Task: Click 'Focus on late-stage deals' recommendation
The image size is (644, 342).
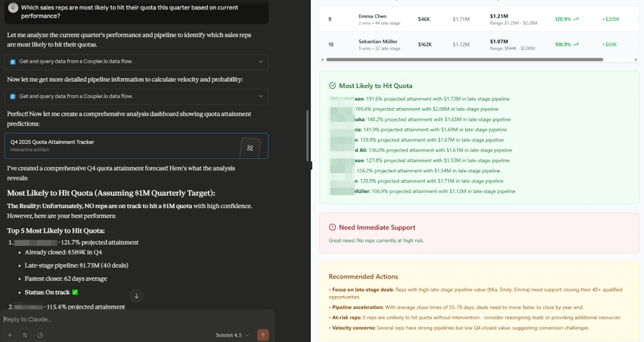Action: [475, 293]
